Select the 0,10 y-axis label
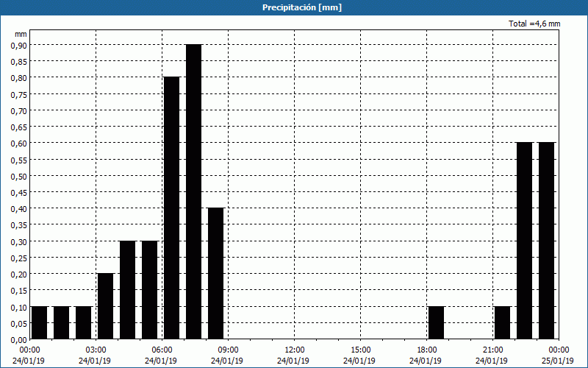Viewport: 588px width, 368px height. [19, 307]
